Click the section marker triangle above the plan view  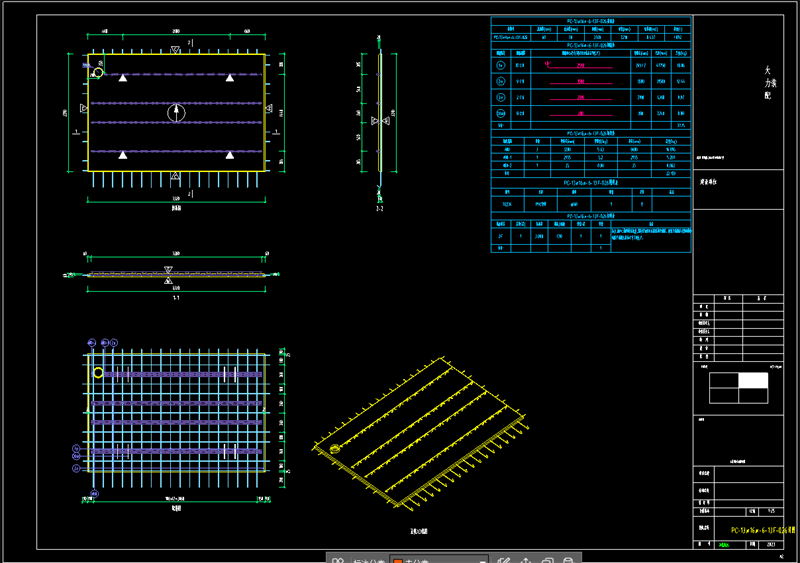click(x=175, y=50)
